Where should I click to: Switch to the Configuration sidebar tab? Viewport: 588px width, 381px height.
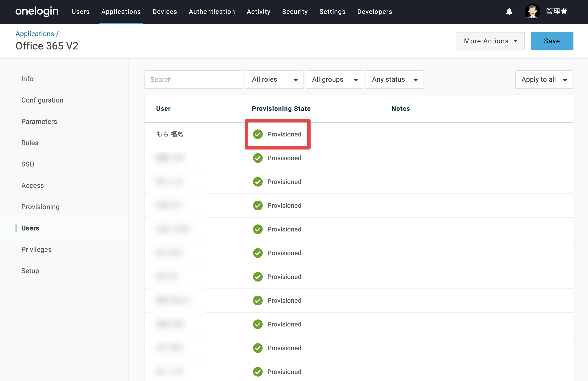coord(42,100)
